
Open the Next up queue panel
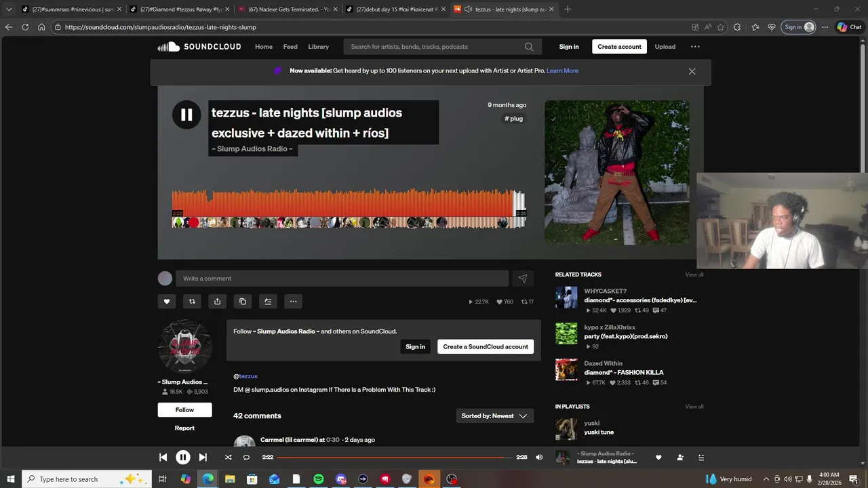(x=701, y=457)
